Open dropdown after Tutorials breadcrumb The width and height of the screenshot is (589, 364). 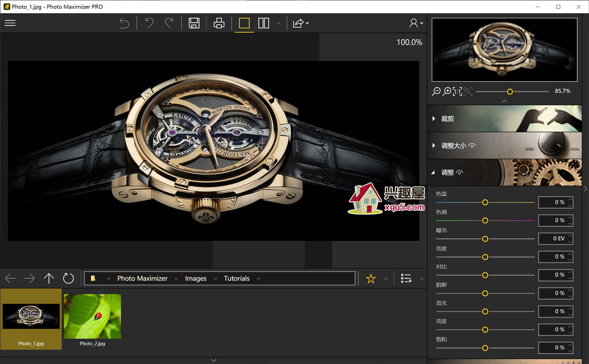tap(258, 279)
